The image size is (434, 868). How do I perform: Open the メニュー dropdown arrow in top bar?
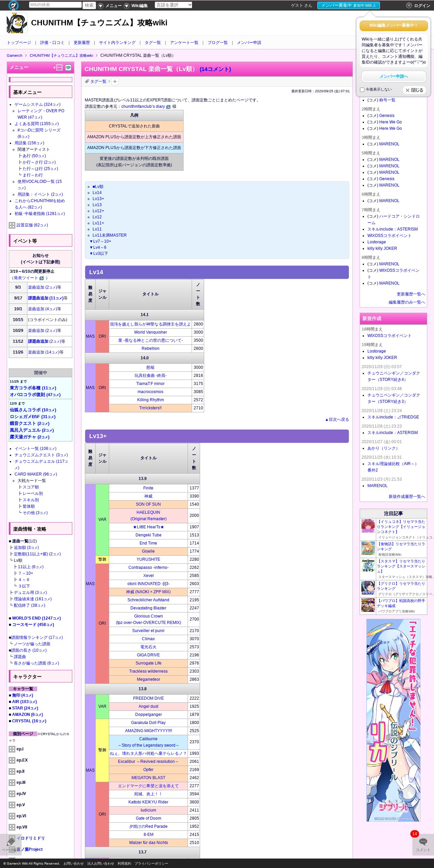tap(101, 6)
